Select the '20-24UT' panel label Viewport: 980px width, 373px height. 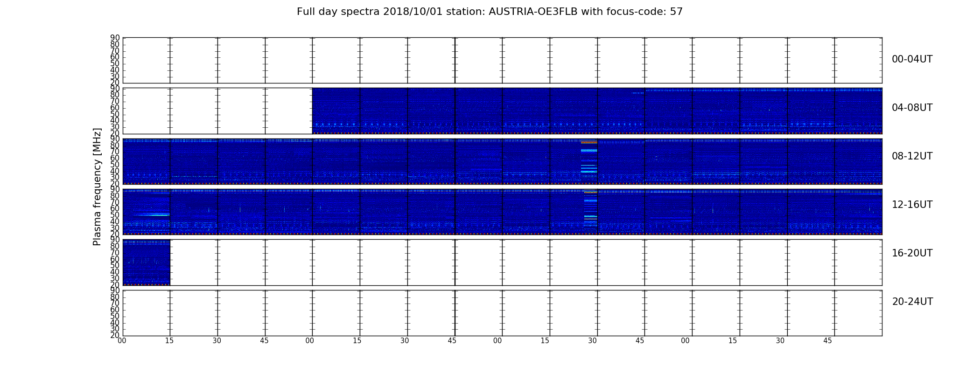coord(912,302)
